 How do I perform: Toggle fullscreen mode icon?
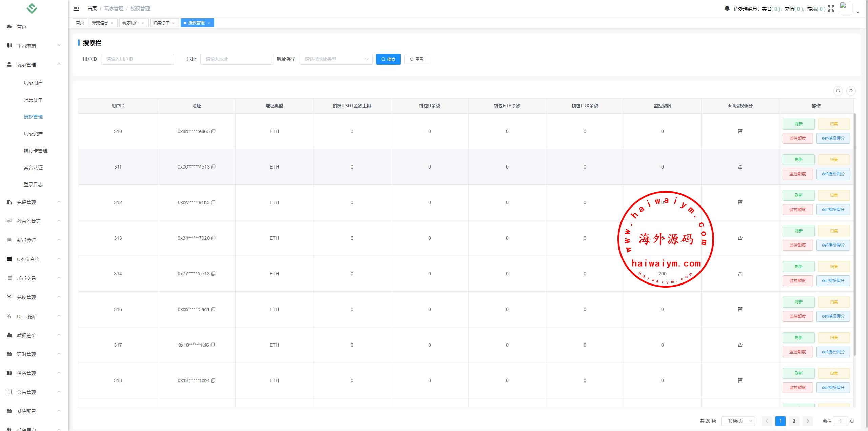pyautogui.click(x=831, y=8)
